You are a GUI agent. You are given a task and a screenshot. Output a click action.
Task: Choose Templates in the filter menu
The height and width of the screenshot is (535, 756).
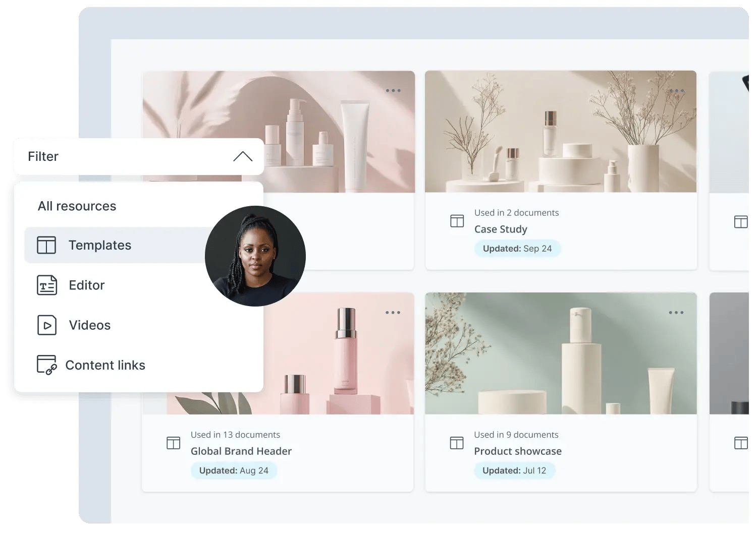(x=100, y=245)
